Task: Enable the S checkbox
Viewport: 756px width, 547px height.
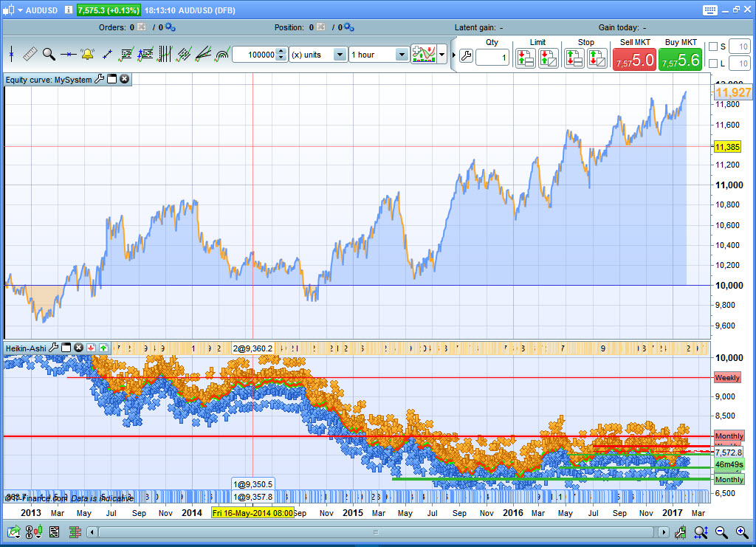Action: pos(712,47)
